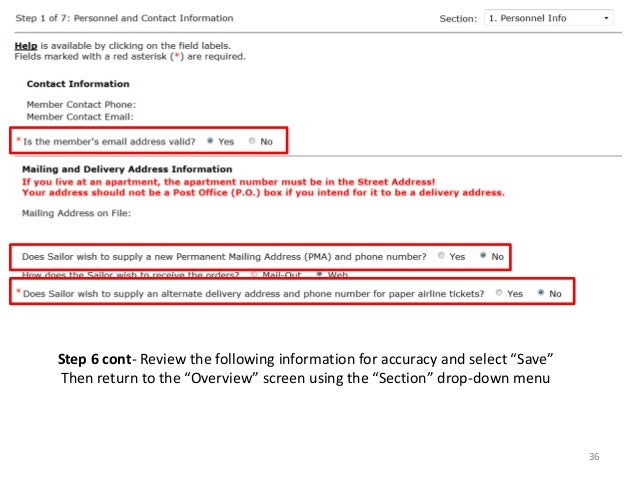This screenshot has height=479, width=638.
Task: Choose Yes for new Permanent Mailing Address
Action: point(441,256)
